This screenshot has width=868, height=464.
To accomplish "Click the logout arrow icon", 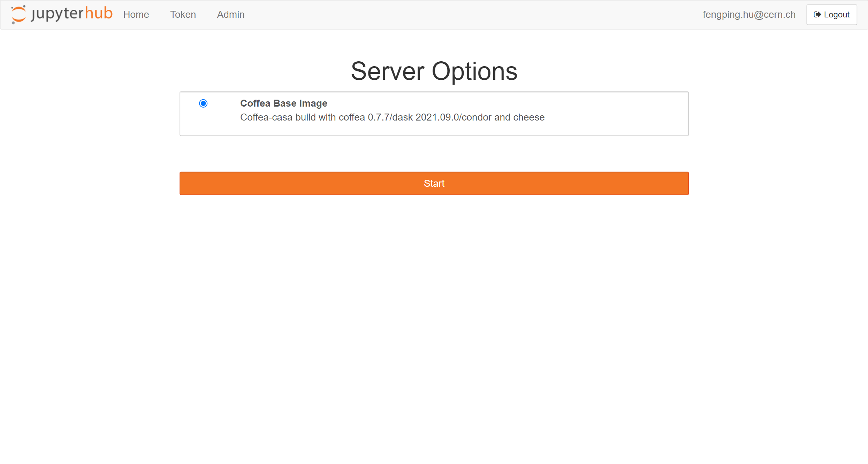I will click(x=817, y=15).
